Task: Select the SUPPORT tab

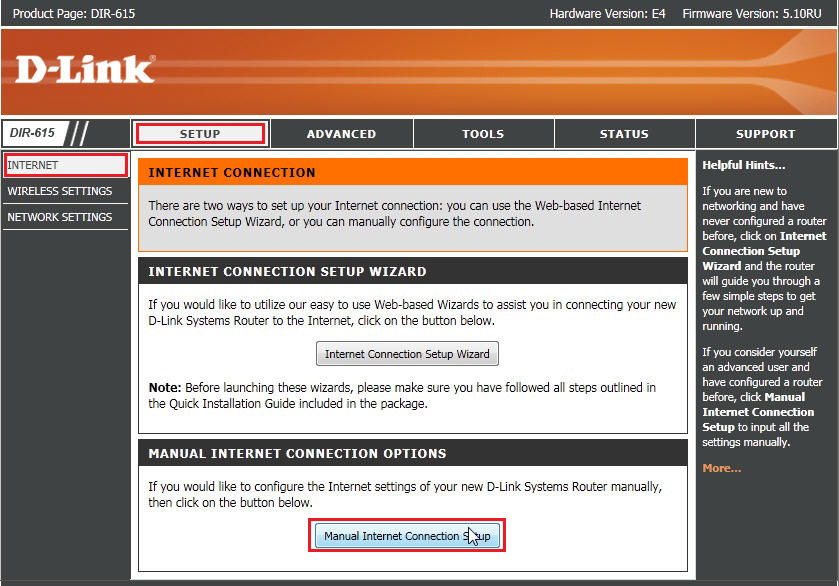Action: (x=766, y=134)
